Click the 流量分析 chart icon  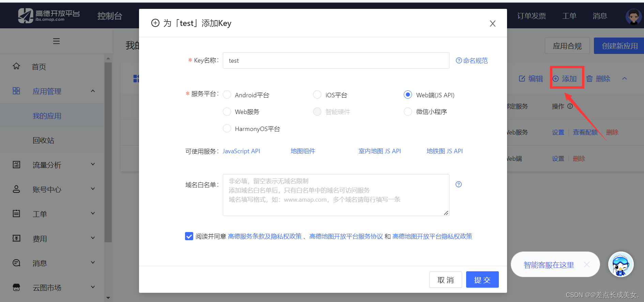click(16, 164)
